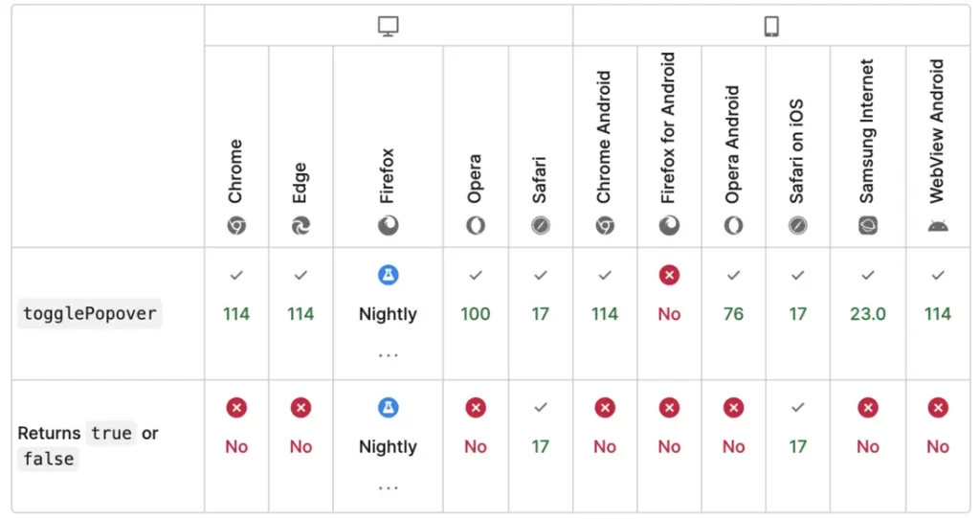Click the Opera desktop logo icon

[x=476, y=226]
